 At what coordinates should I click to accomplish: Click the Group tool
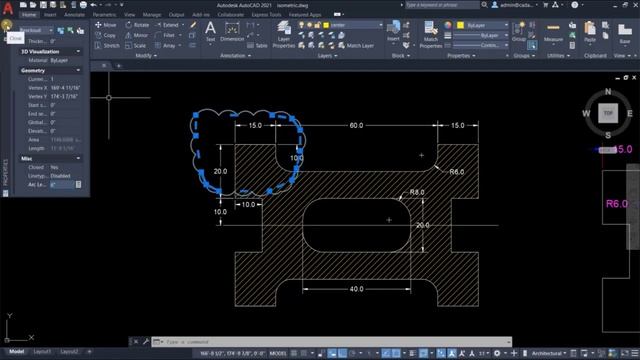tap(519, 31)
